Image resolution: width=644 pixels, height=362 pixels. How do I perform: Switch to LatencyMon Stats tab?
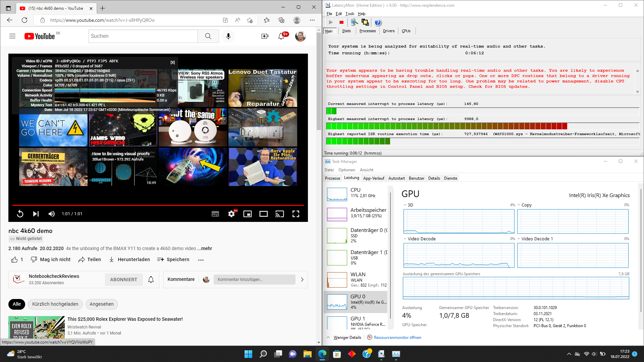point(346,31)
